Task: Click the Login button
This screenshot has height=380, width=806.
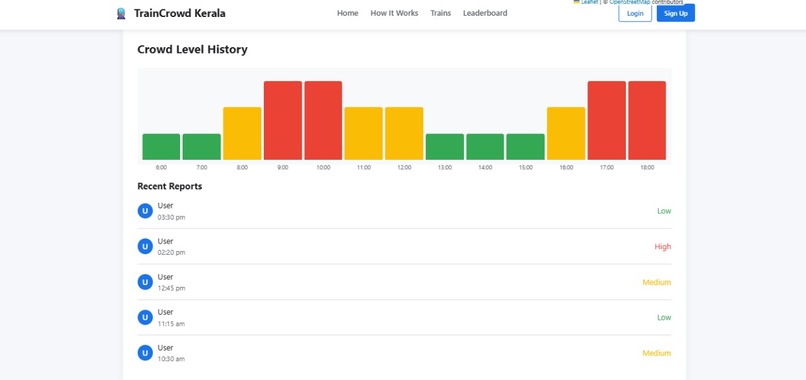Action: click(x=635, y=13)
